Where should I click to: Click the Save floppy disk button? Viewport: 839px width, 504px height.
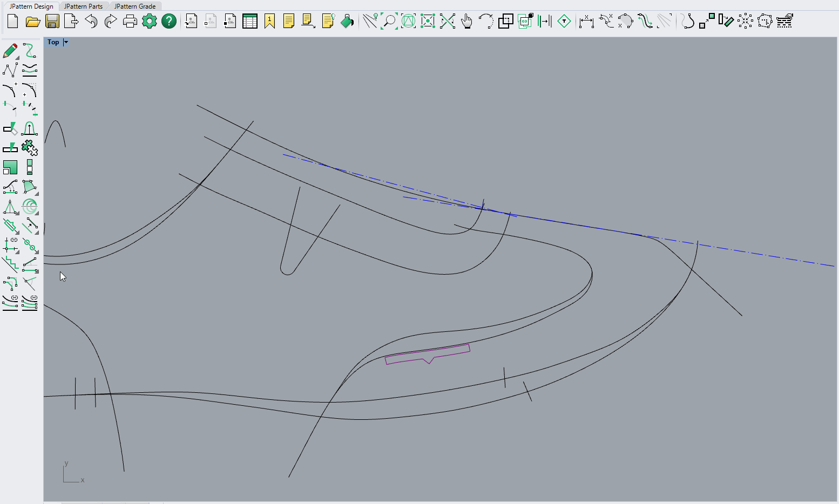(52, 22)
